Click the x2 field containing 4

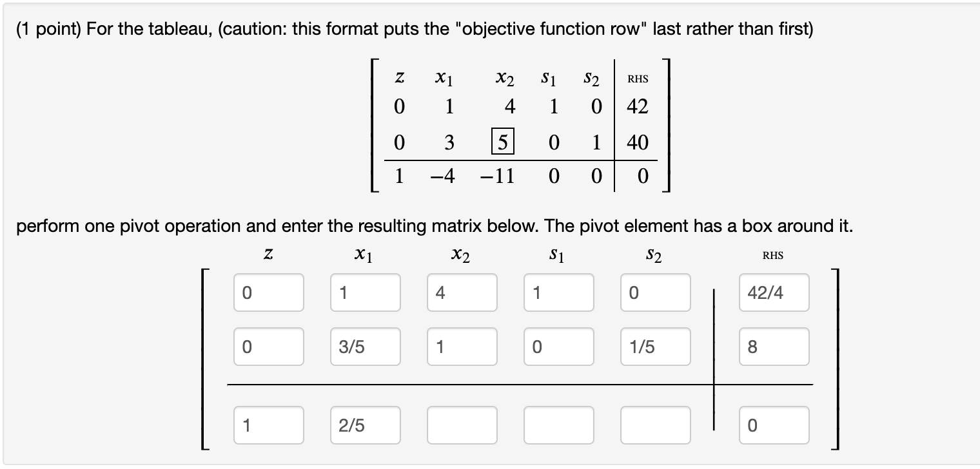(462, 292)
